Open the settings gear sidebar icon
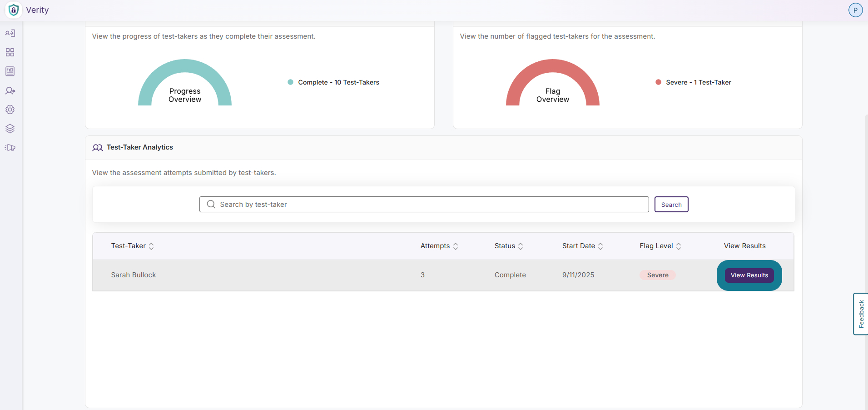The height and width of the screenshot is (410, 868). click(x=10, y=110)
